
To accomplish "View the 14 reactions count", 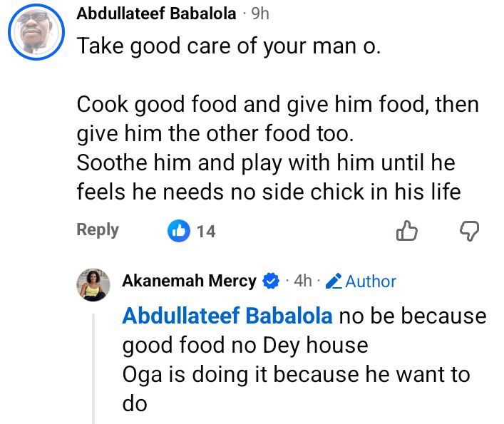I will pos(206,231).
